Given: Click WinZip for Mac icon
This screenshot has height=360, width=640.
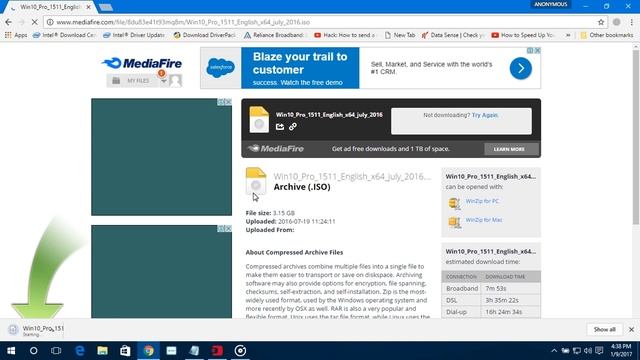Looking at the screenshot, I should point(454,222).
